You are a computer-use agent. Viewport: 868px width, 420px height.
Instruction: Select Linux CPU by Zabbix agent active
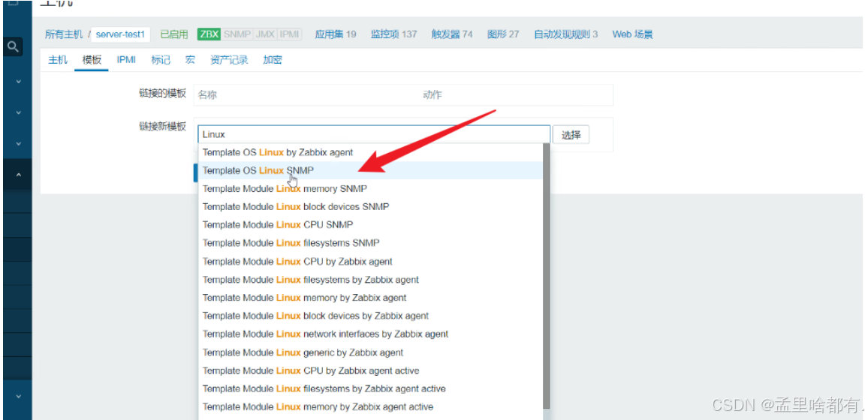point(370,370)
